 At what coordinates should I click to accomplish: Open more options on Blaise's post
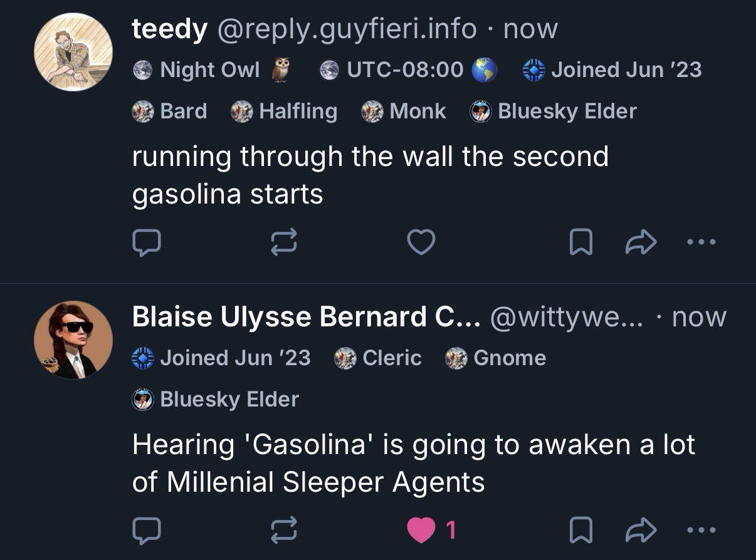[701, 530]
